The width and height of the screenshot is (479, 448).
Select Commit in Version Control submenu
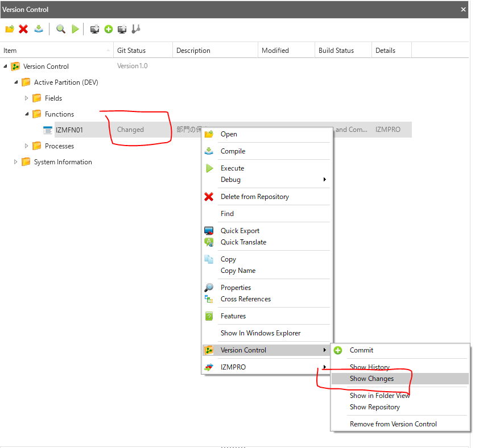[400, 350]
